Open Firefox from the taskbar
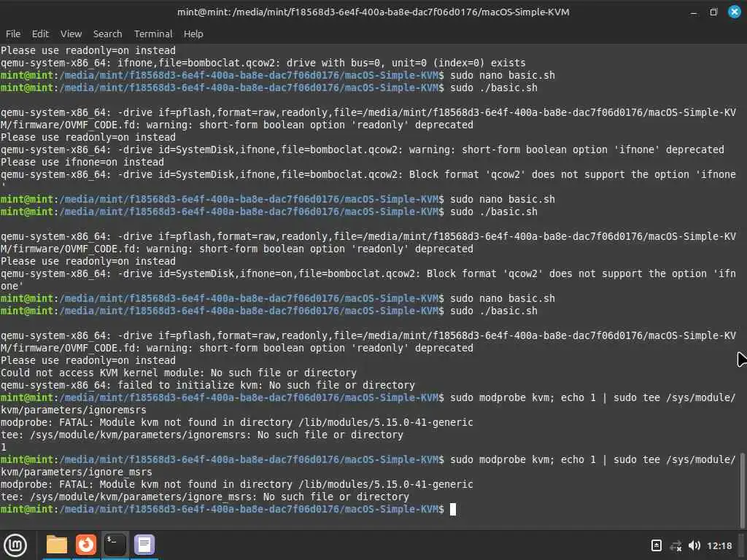Screen dimensions: 747x560 point(86,545)
